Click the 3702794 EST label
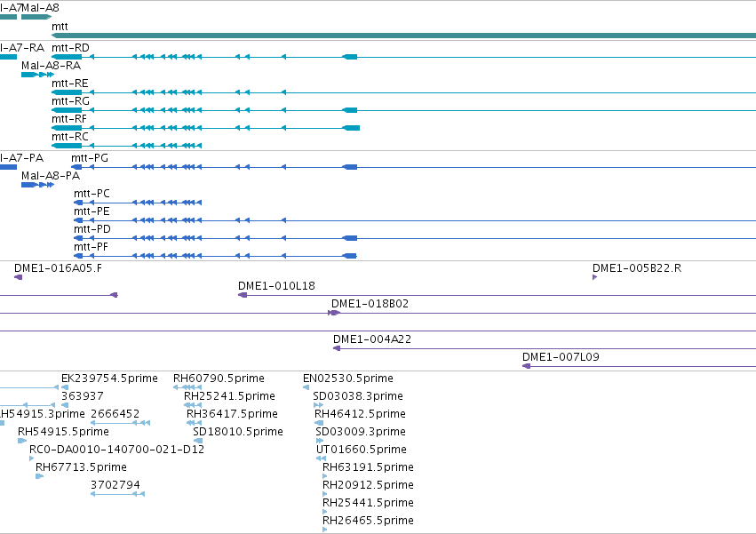756x534 pixels. pos(115,485)
